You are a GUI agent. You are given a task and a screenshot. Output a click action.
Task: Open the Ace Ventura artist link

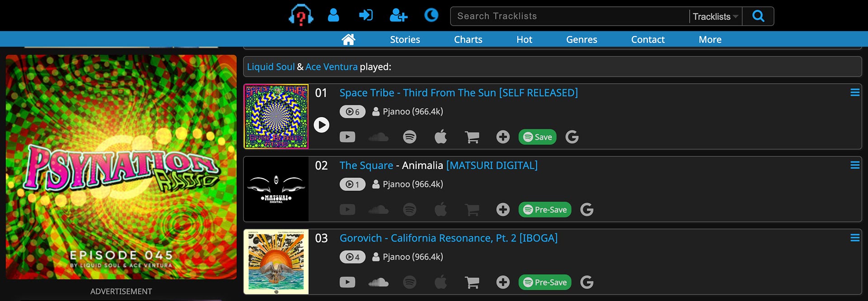(331, 67)
